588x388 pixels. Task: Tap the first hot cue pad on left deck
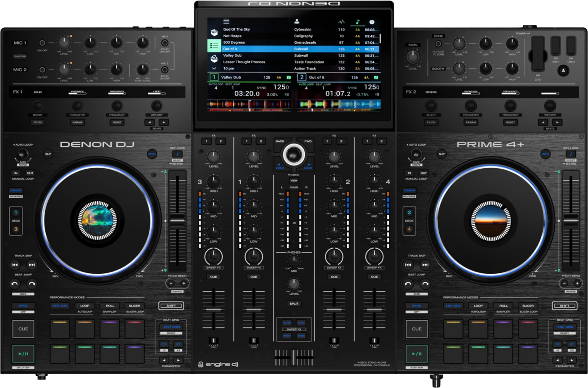[60, 329]
